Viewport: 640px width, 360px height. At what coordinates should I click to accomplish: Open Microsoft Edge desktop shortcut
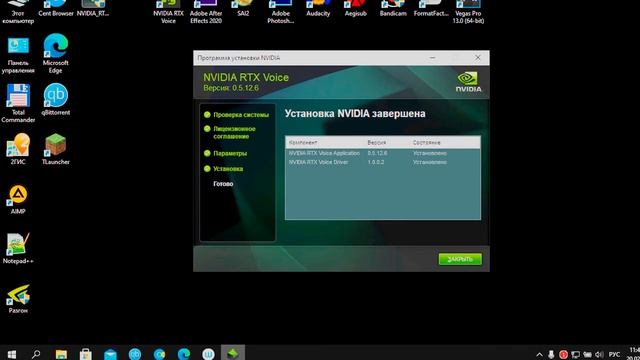pyautogui.click(x=56, y=53)
